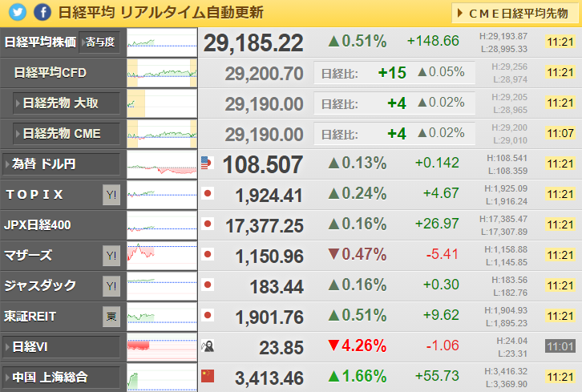This screenshot has width=582, height=392.
Task: Click the 29,200.70 CFD value
Action: 264,74
